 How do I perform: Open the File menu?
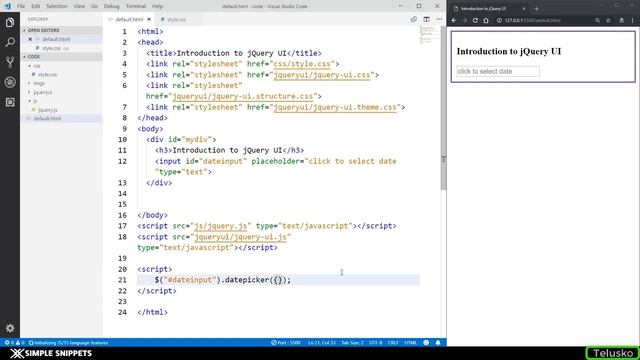21,6
